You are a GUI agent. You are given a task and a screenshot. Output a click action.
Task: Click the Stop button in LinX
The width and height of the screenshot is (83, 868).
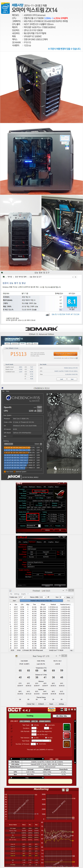tap(68, 601)
